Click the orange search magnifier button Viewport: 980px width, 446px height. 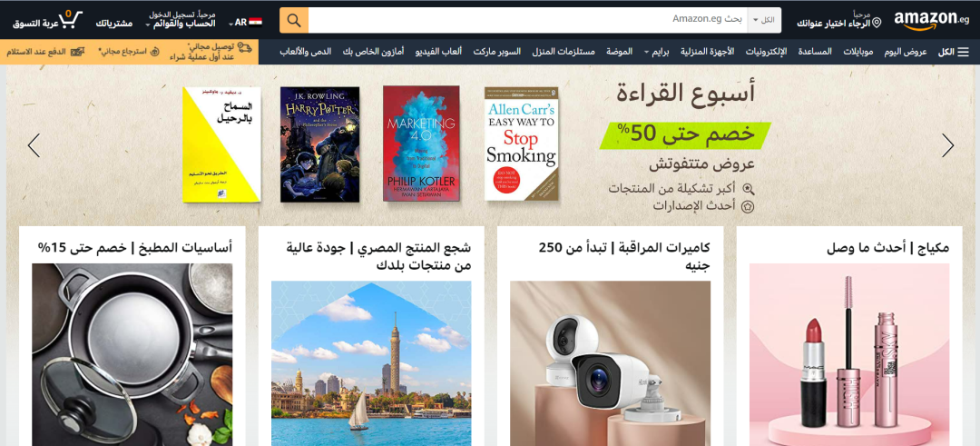[x=294, y=20]
